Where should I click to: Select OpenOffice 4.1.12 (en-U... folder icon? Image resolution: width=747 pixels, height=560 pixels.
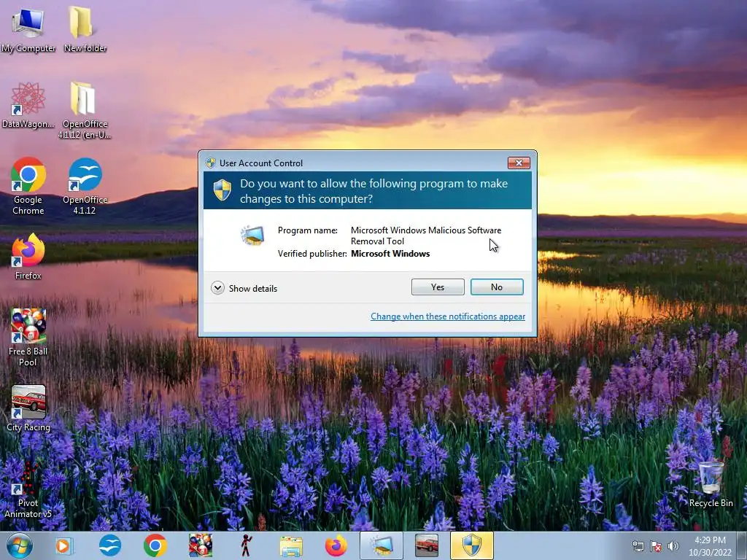point(85,109)
